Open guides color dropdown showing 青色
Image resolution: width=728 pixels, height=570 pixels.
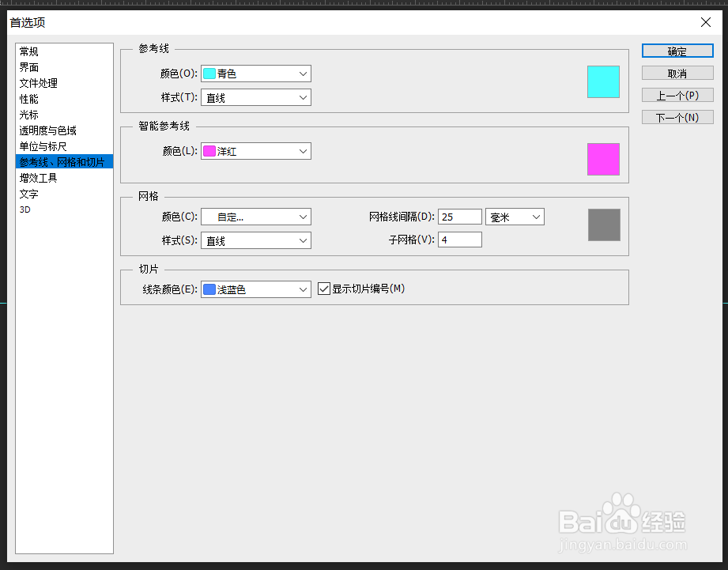(x=256, y=74)
